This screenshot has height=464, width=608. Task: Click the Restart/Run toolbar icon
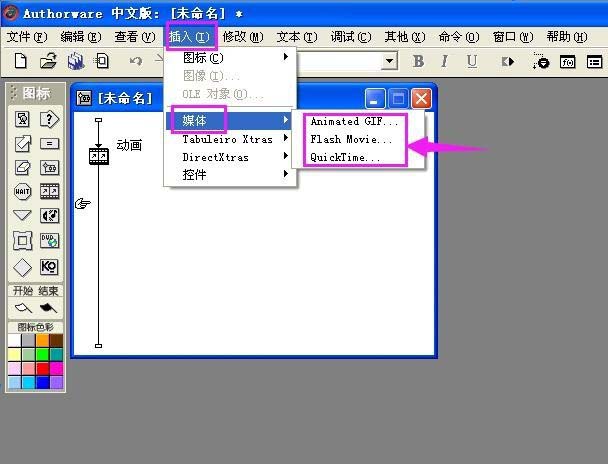[x=508, y=61]
